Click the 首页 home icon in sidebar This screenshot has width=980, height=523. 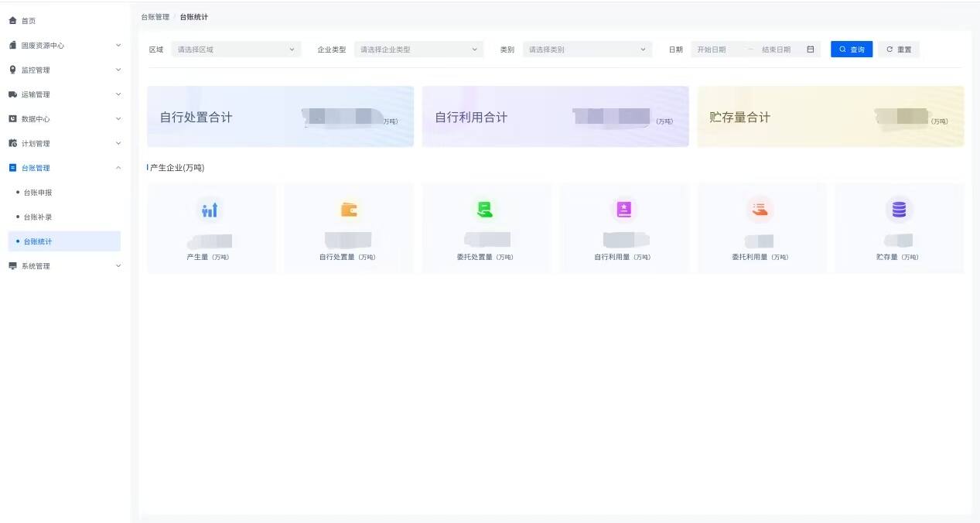tap(12, 21)
